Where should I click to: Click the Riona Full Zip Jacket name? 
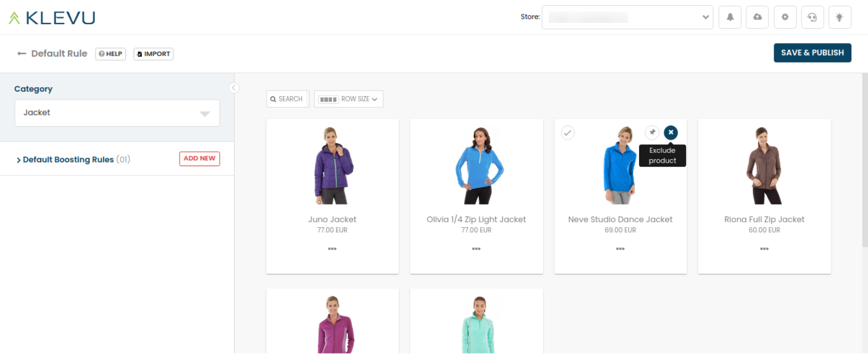pyautogui.click(x=764, y=219)
